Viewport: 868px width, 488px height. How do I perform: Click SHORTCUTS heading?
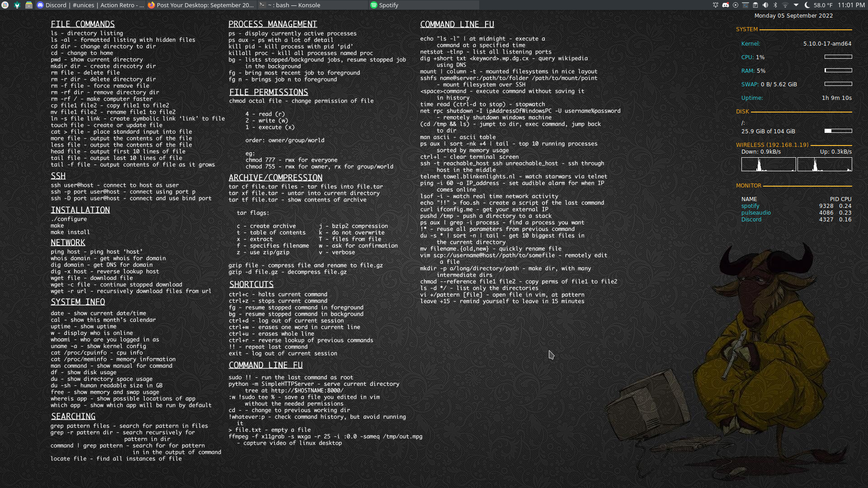(x=251, y=284)
